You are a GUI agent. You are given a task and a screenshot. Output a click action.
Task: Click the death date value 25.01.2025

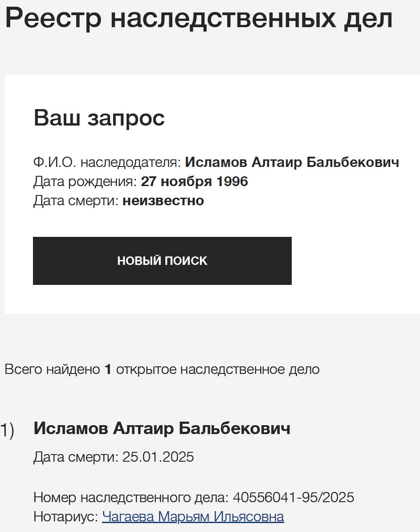pos(158,457)
